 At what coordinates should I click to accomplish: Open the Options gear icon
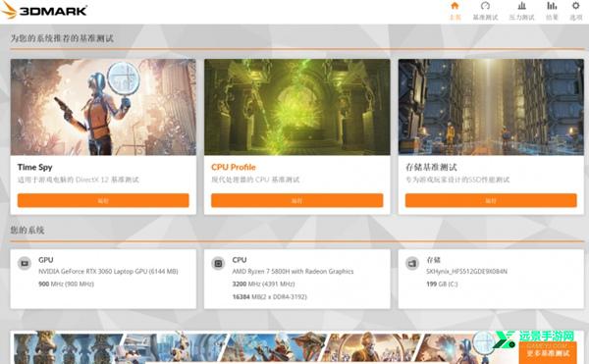575,6
